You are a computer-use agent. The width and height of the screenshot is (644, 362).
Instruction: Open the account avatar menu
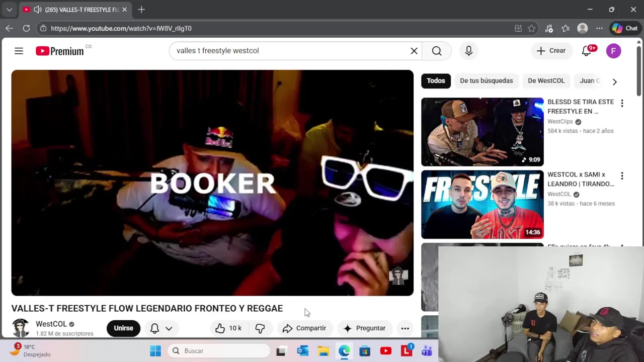[x=613, y=51]
